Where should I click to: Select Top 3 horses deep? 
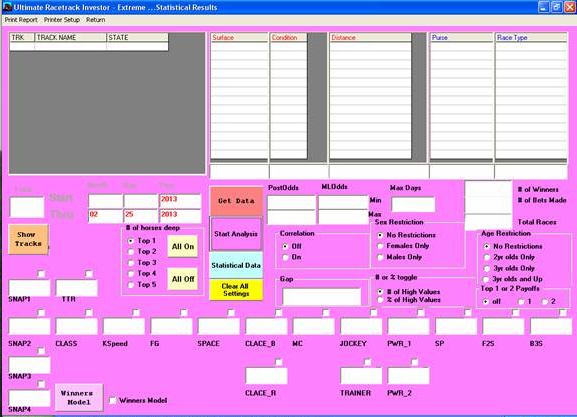click(131, 263)
